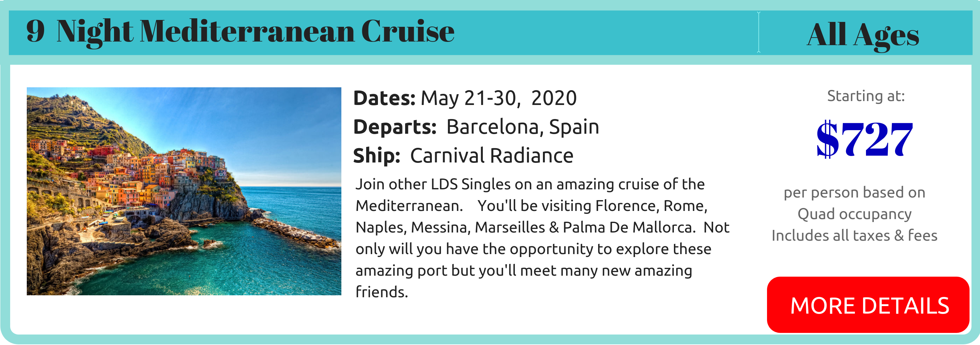Click the Starting at label
This screenshot has width=980, height=345.
pos(866,96)
